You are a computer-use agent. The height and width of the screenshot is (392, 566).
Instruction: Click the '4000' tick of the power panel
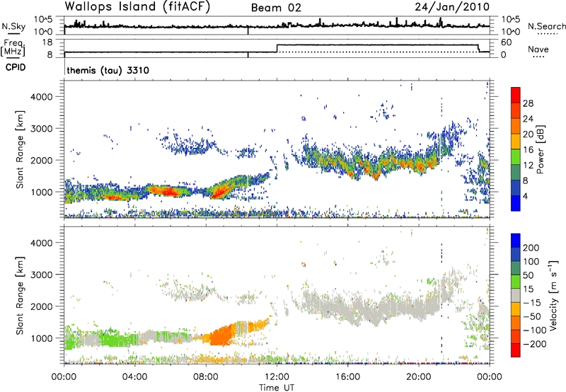(41, 97)
